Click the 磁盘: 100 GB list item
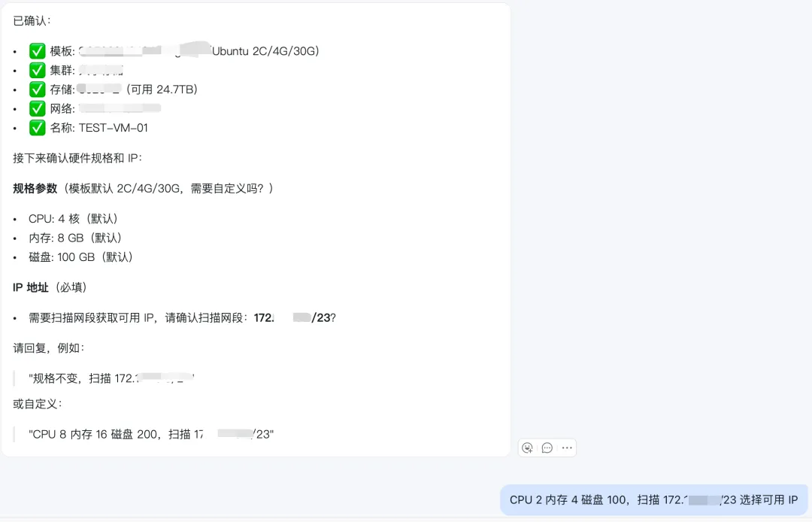 click(80, 256)
